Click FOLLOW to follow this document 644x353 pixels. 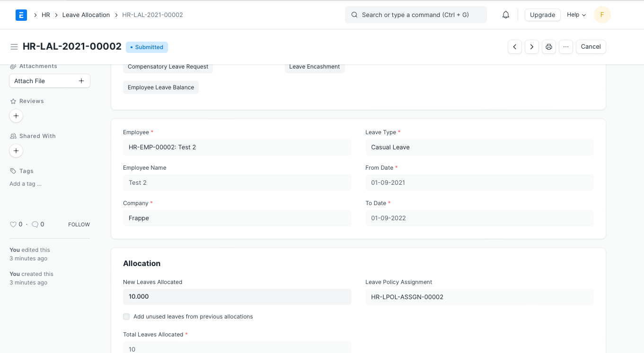pyautogui.click(x=79, y=224)
